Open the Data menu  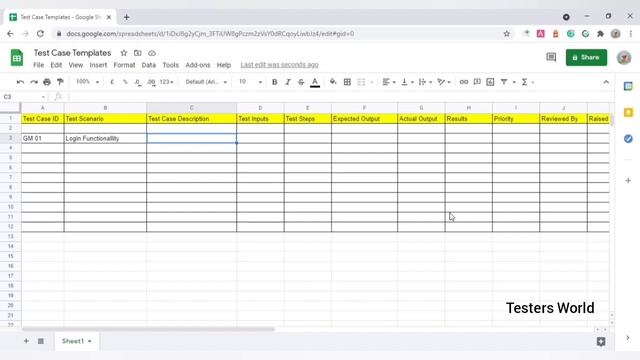149,65
